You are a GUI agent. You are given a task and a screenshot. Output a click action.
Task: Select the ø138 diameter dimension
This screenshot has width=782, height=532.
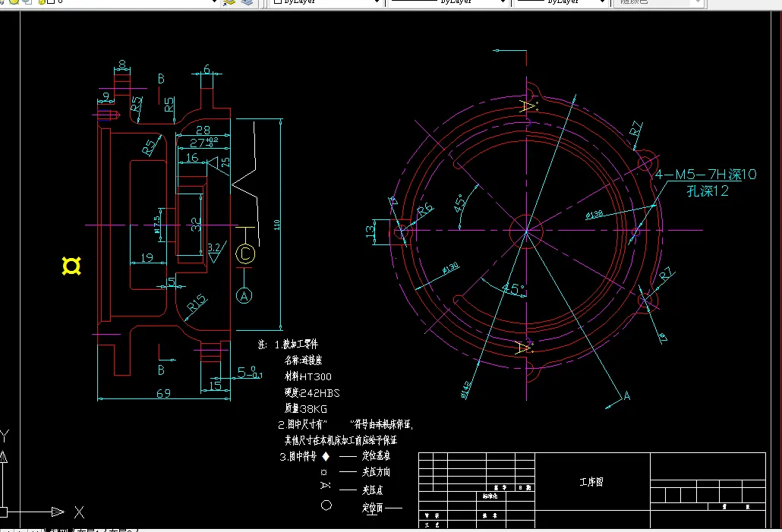594,215
